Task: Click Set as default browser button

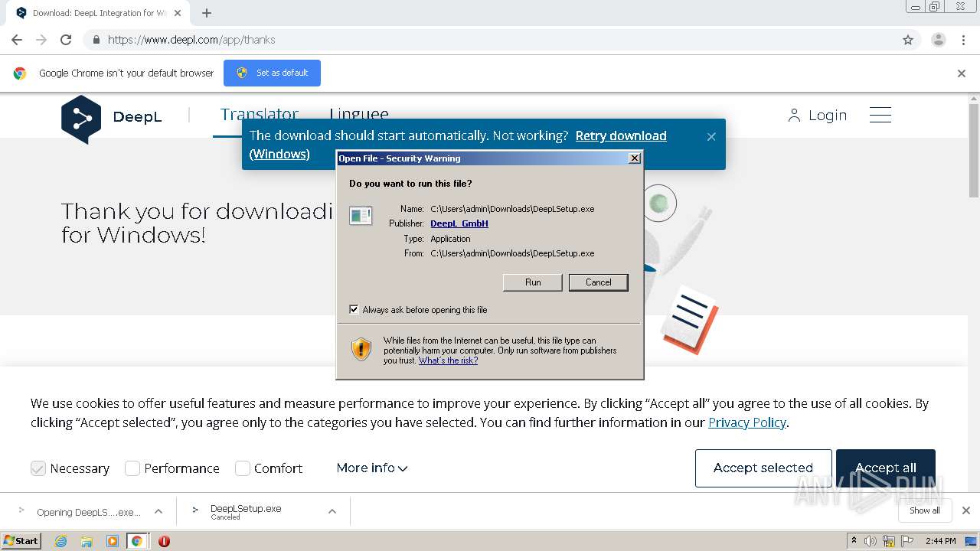Action: coord(272,73)
